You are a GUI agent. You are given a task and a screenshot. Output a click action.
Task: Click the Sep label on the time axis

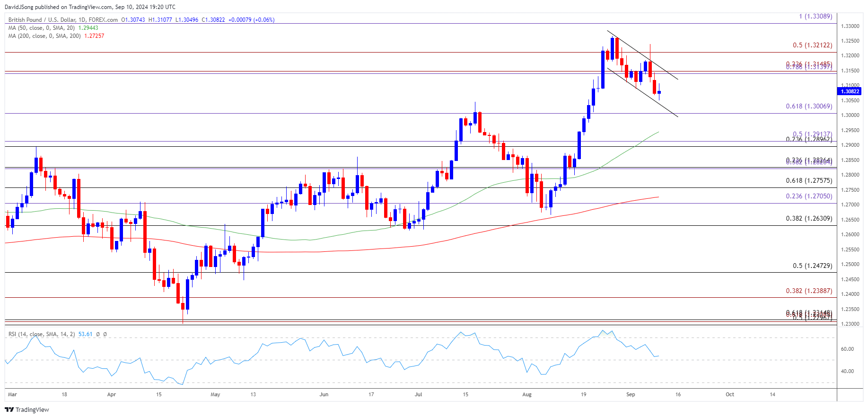(631, 394)
